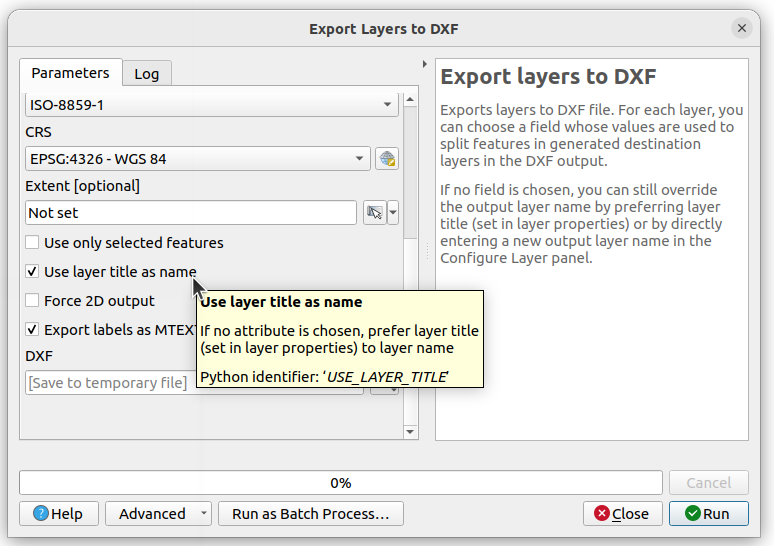Image resolution: width=774 pixels, height=546 pixels.
Task: Click the 0% progress bar
Action: [x=340, y=483]
